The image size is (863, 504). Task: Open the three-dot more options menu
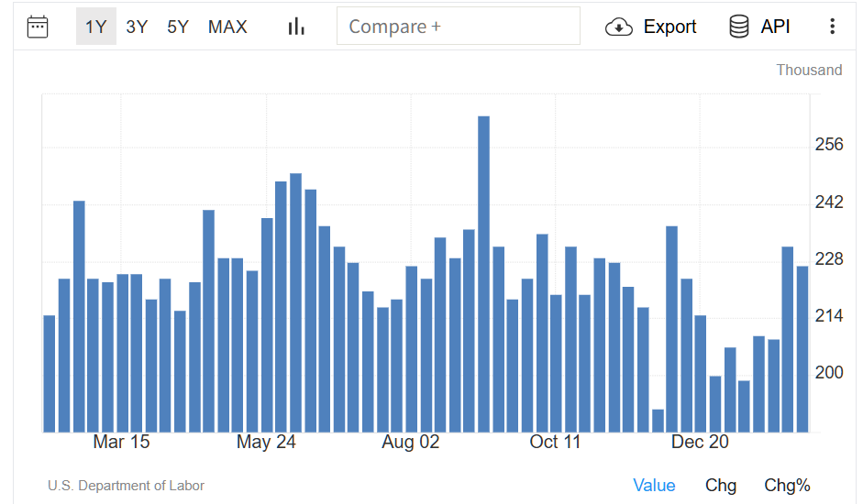click(x=832, y=27)
